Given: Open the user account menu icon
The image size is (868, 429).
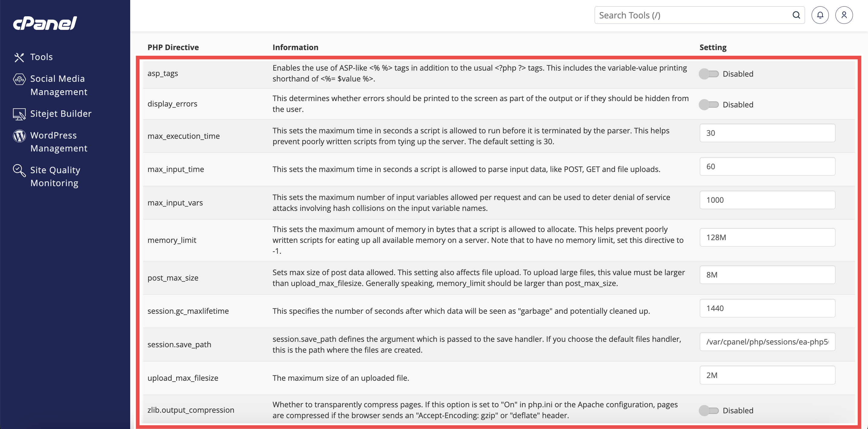Looking at the screenshot, I should [x=844, y=15].
